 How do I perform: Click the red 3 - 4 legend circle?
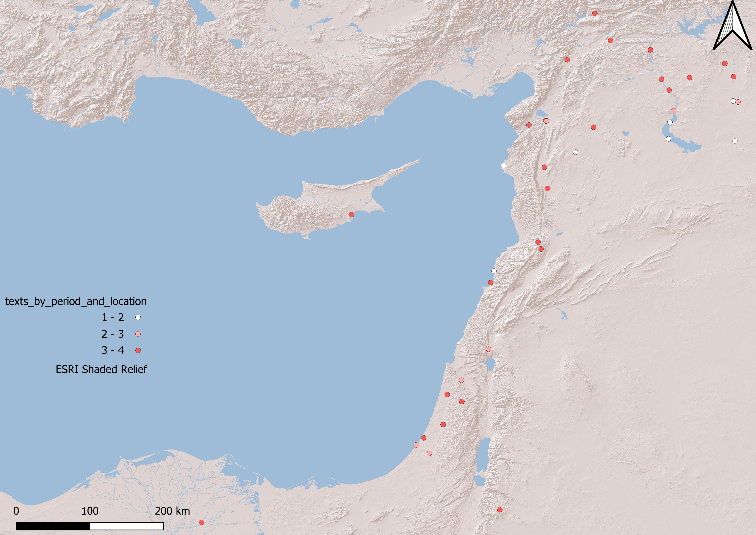point(138,351)
